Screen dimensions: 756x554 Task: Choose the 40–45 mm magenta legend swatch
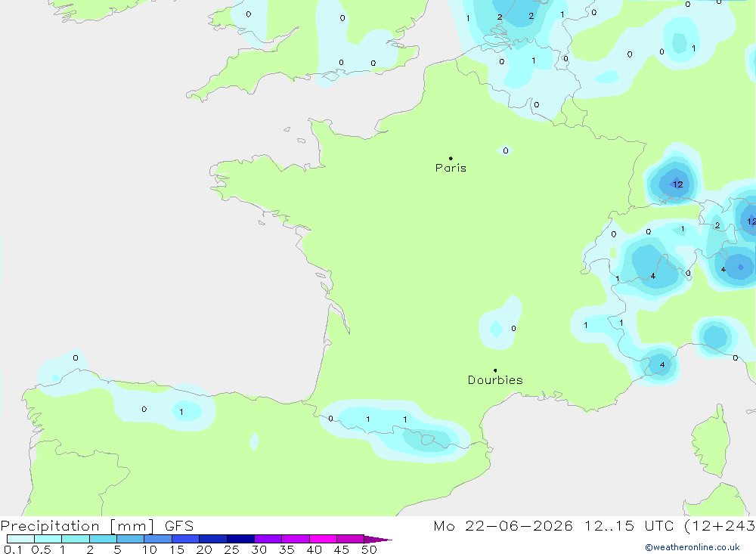(x=323, y=539)
